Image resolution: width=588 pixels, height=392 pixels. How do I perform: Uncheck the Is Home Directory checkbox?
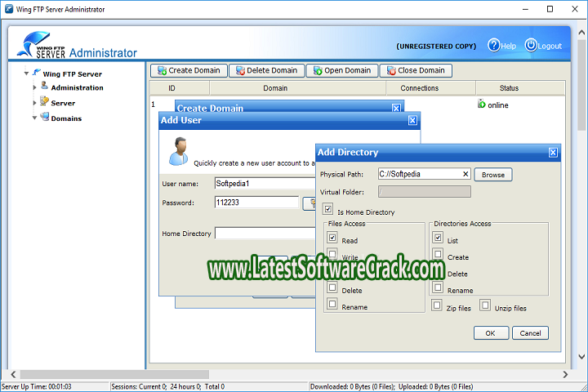tap(327, 210)
